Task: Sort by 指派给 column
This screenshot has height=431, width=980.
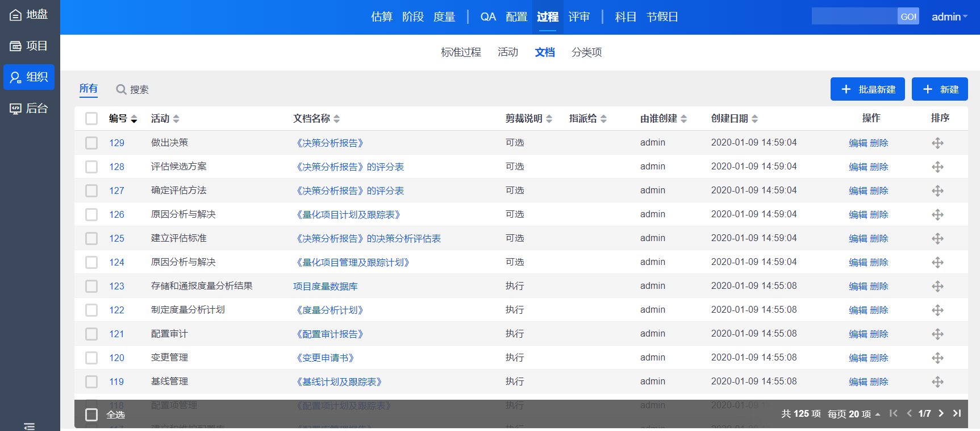Action: pyautogui.click(x=588, y=118)
